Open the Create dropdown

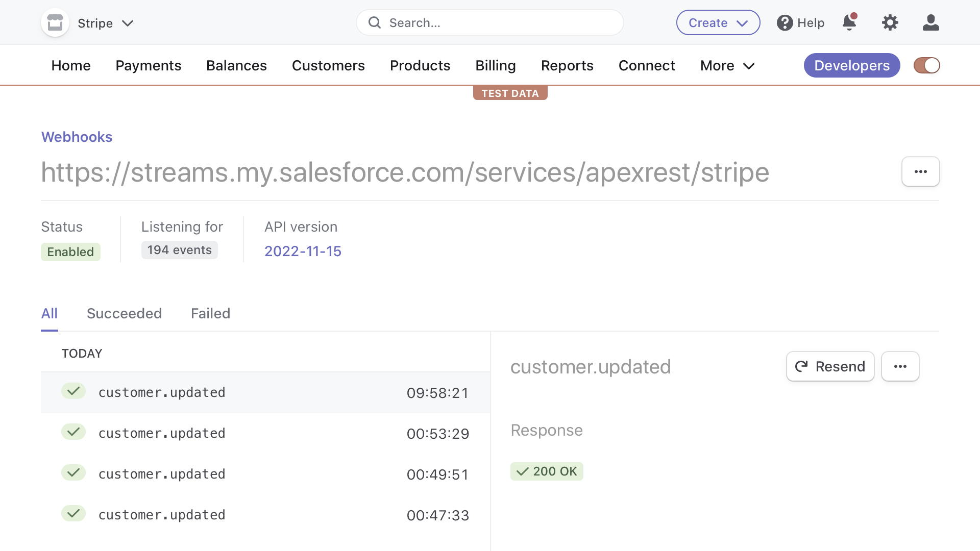[x=718, y=23]
